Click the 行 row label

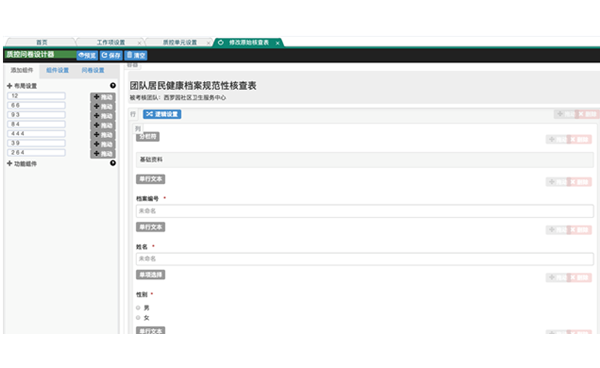coord(133,114)
